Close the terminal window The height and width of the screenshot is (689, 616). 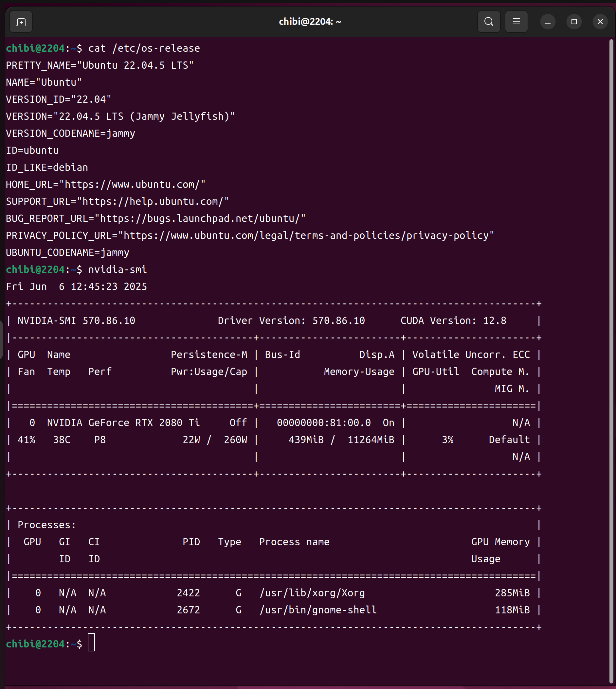(x=600, y=22)
